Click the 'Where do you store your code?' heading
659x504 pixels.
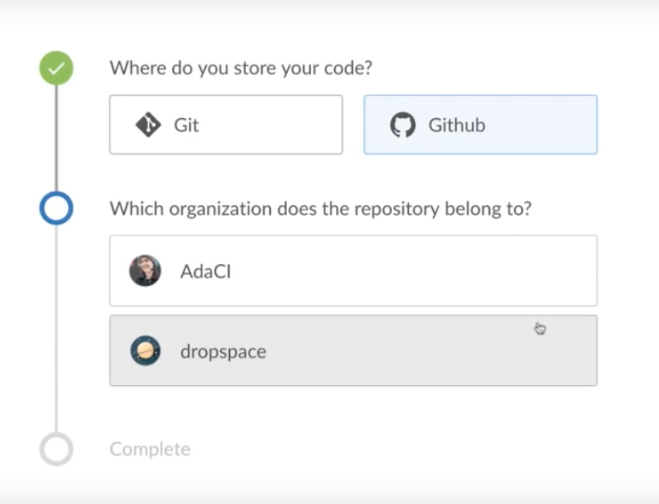(x=241, y=68)
